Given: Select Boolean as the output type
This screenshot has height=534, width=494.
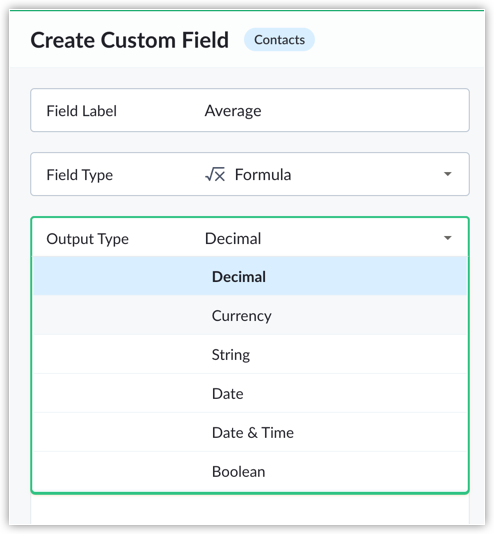Looking at the screenshot, I should point(250,471).
